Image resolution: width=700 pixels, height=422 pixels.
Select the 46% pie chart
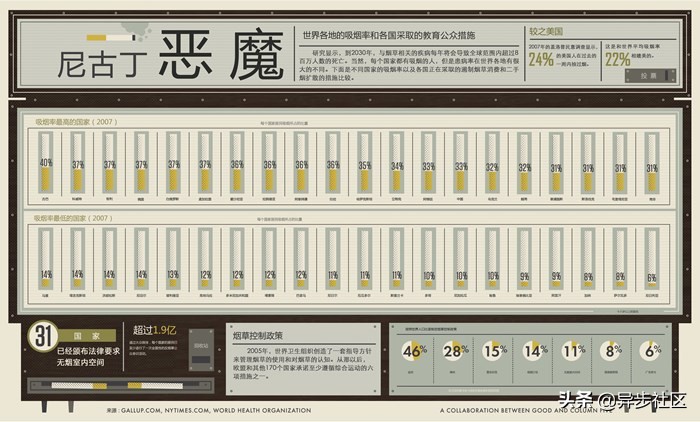point(414,351)
